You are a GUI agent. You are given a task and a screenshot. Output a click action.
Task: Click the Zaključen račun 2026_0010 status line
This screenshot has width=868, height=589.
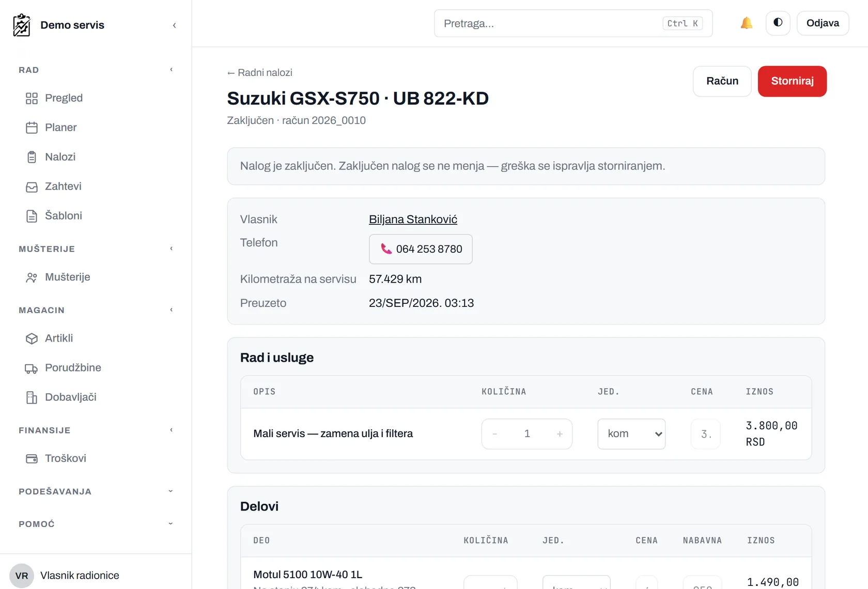pos(297,120)
